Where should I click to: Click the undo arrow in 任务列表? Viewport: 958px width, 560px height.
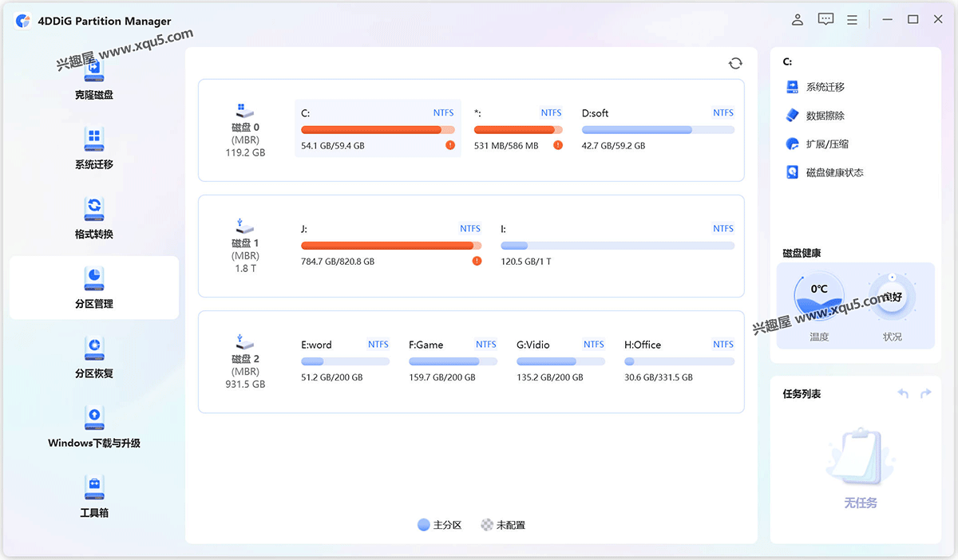pos(903,393)
